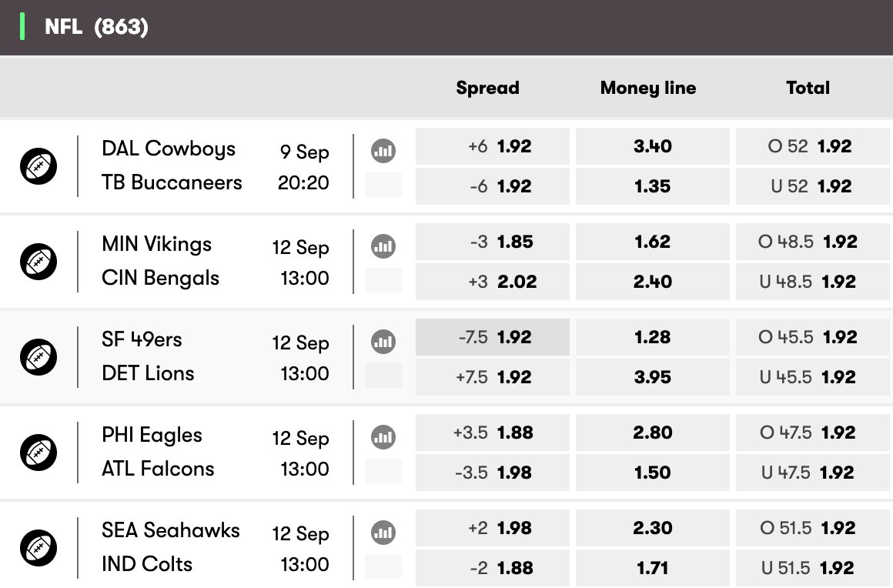Click football icon beside SEA Seahawks game
This screenshot has height=588, width=893.
pyautogui.click(x=38, y=548)
